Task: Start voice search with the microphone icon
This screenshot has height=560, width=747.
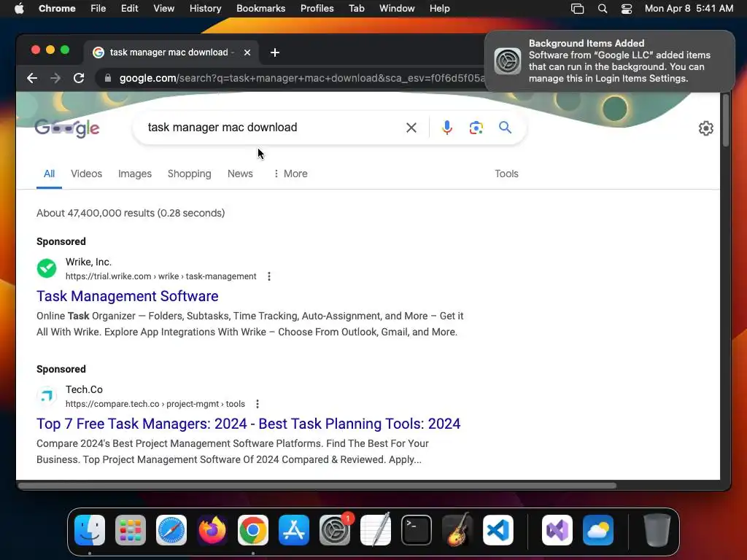Action: tap(447, 128)
